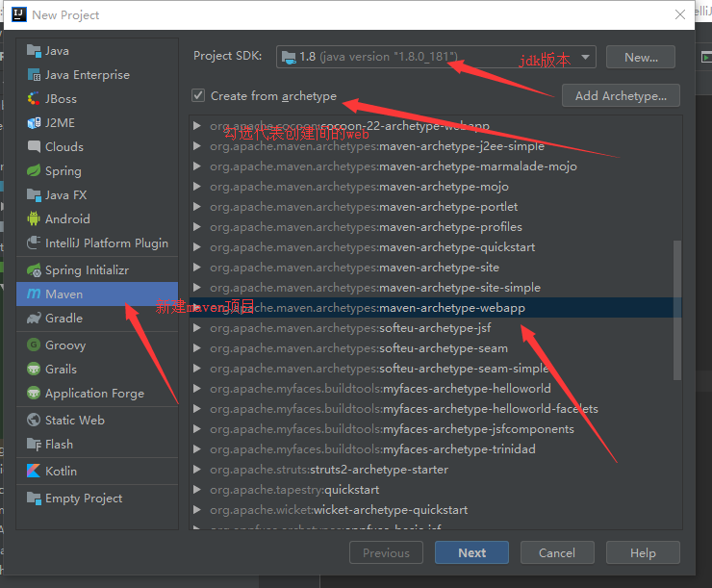712x588 pixels.
Task: Select Empty Project type label
Action: tap(84, 499)
